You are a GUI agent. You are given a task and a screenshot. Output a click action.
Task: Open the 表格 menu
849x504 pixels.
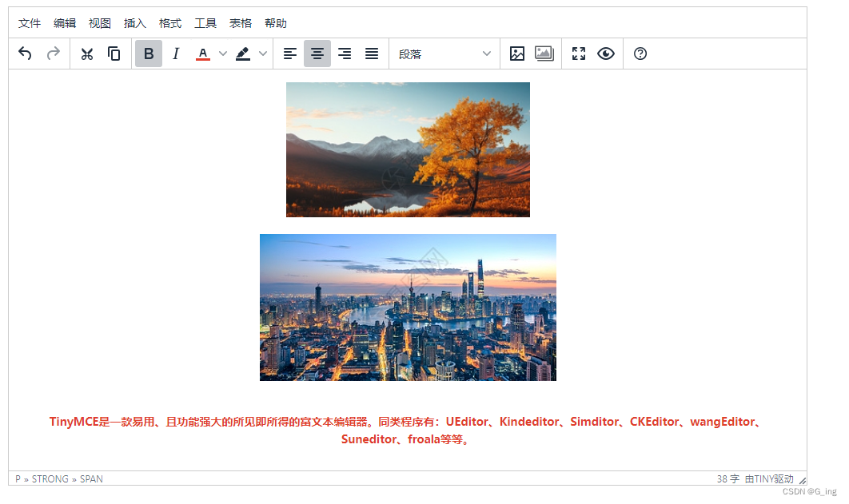coord(240,23)
